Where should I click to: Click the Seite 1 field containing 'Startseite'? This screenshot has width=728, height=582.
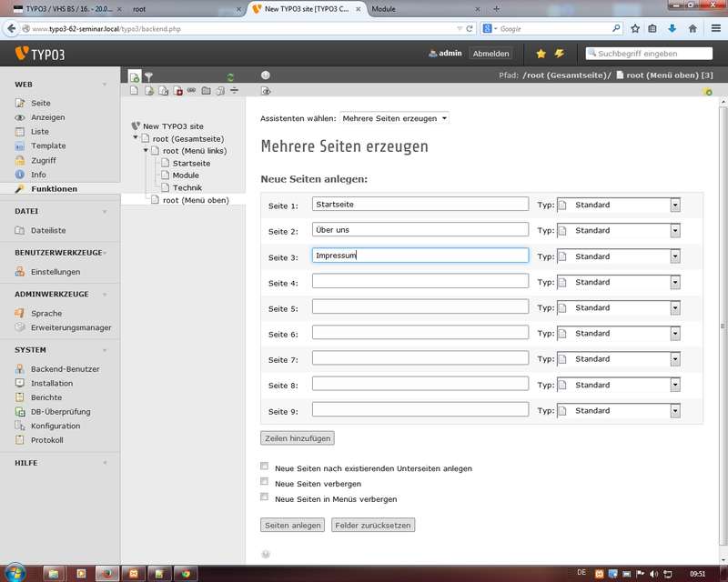pos(420,204)
